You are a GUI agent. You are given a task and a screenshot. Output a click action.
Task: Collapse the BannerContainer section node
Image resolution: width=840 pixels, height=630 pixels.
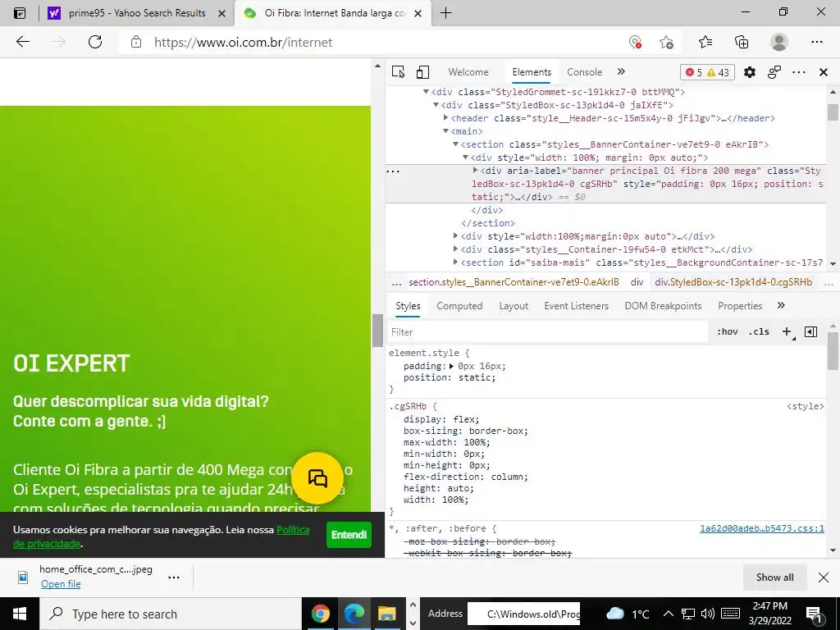[456, 144]
